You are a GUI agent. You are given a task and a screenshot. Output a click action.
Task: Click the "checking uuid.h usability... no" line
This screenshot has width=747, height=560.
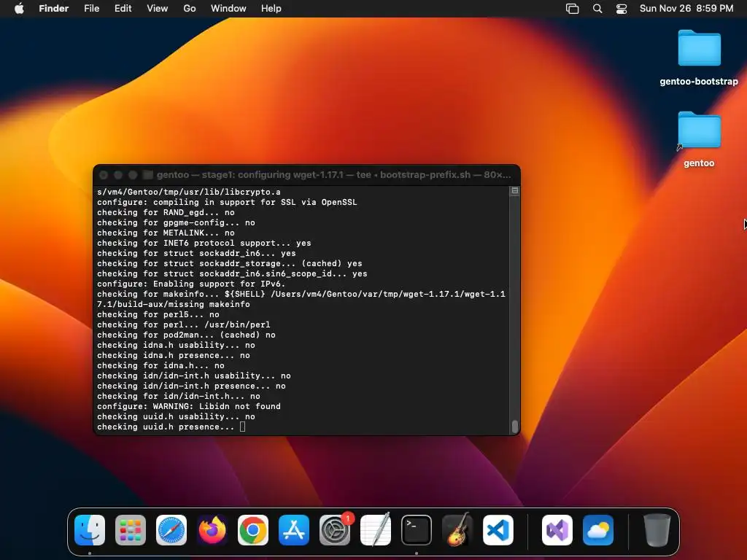(176, 416)
